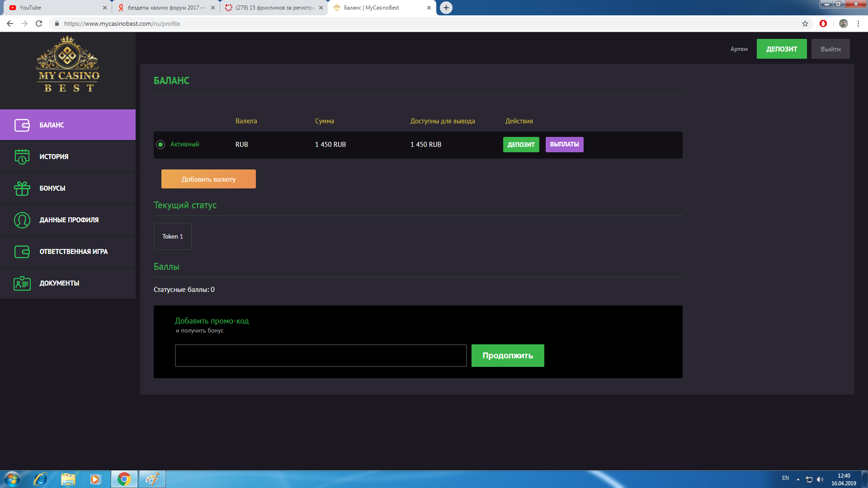Bookmark this page with the star icon
The image size is (868, 488).
tap(805, 23)
